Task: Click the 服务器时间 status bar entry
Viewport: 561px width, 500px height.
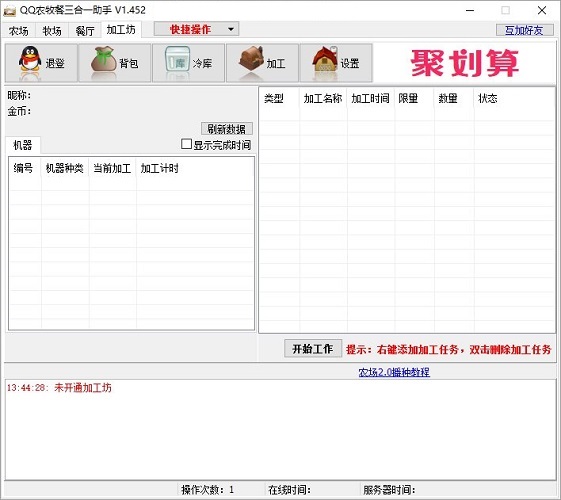Action: coord(389,490)
